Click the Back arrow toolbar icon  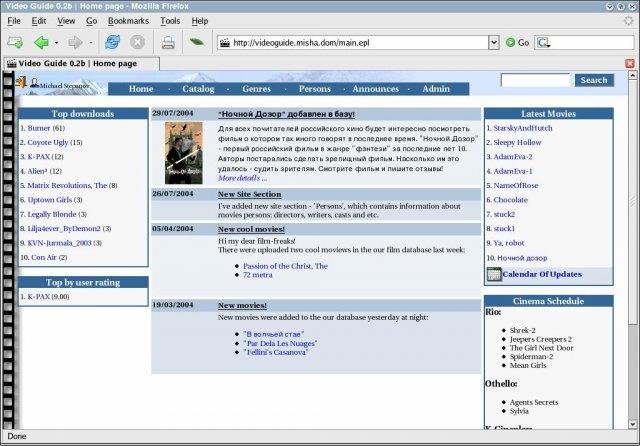click(x=42, y=42)
